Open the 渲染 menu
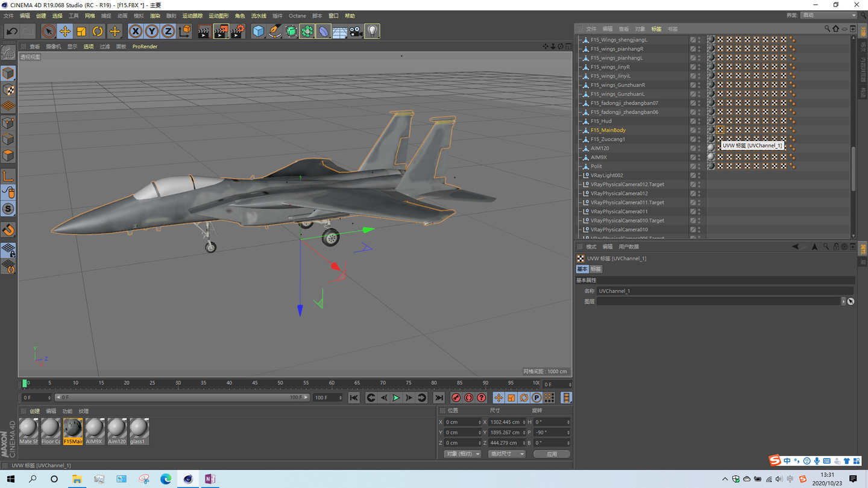Viewport: 868px width, 488px height. click(x=155, y=16)
